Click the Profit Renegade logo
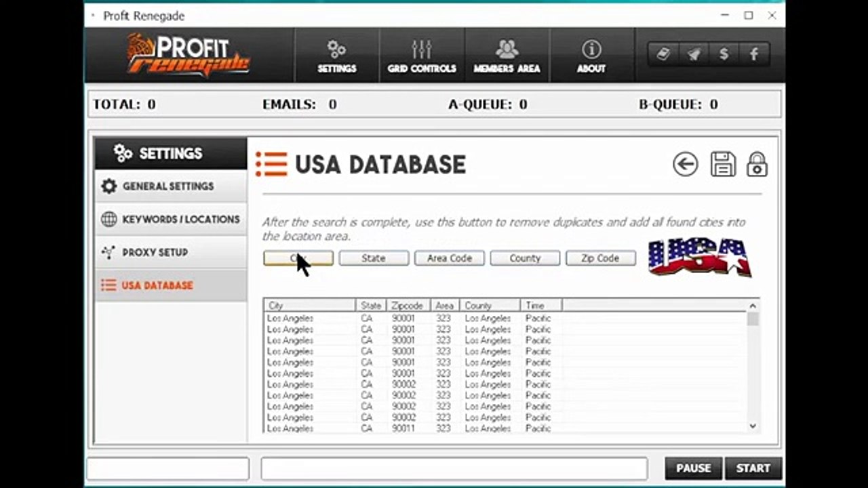The height and width of the screenshot is (488, 868). click(x=188, y=54)
